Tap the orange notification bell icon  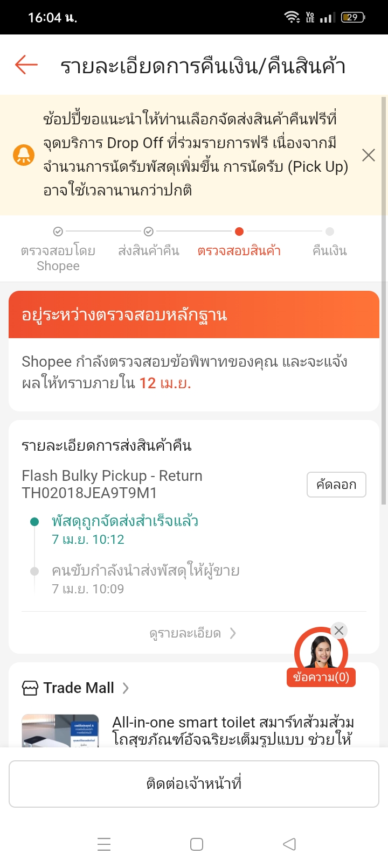24,155
